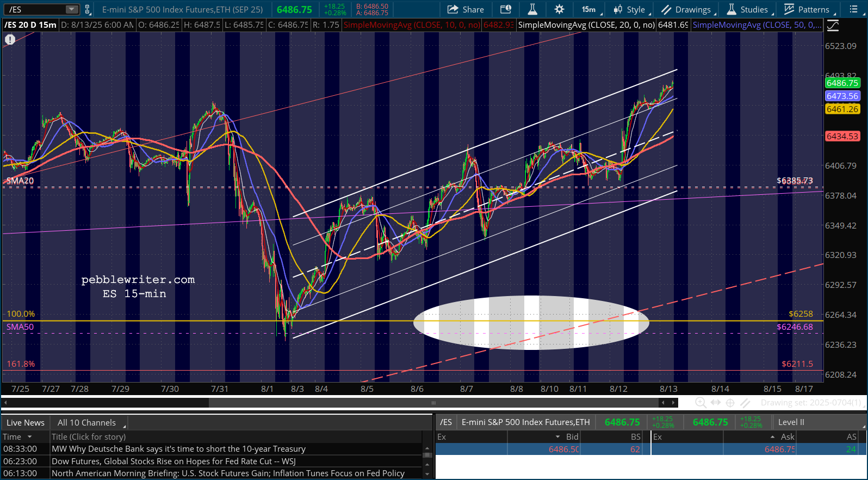Toggle the expand chart horizontal arrows icon
The height and width of the screenshot is (480, 868).
tap(716, 403)
